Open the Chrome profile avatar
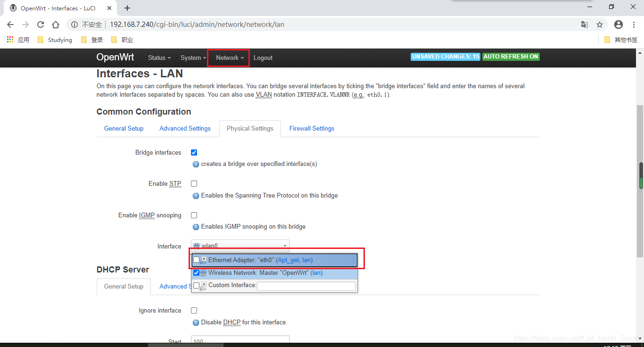The width and height of the screenshot is (644, 347). tap(619, 25)
